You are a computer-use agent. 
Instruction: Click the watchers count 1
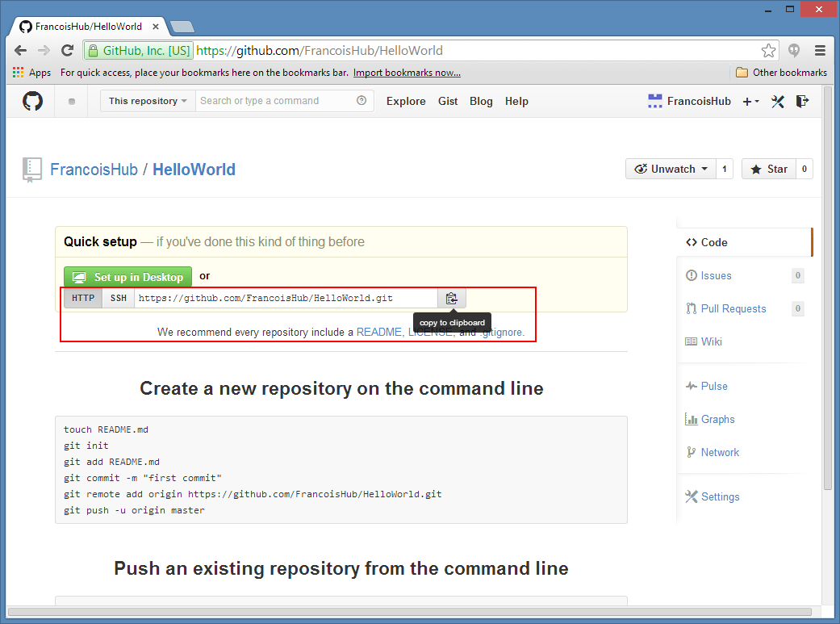coord(725,170)
